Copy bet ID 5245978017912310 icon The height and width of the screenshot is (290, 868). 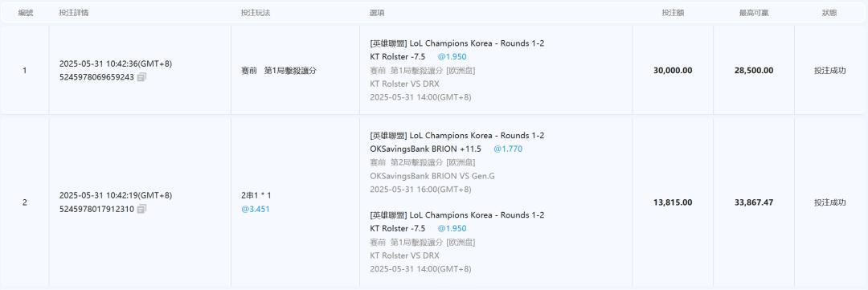(141, 209)
